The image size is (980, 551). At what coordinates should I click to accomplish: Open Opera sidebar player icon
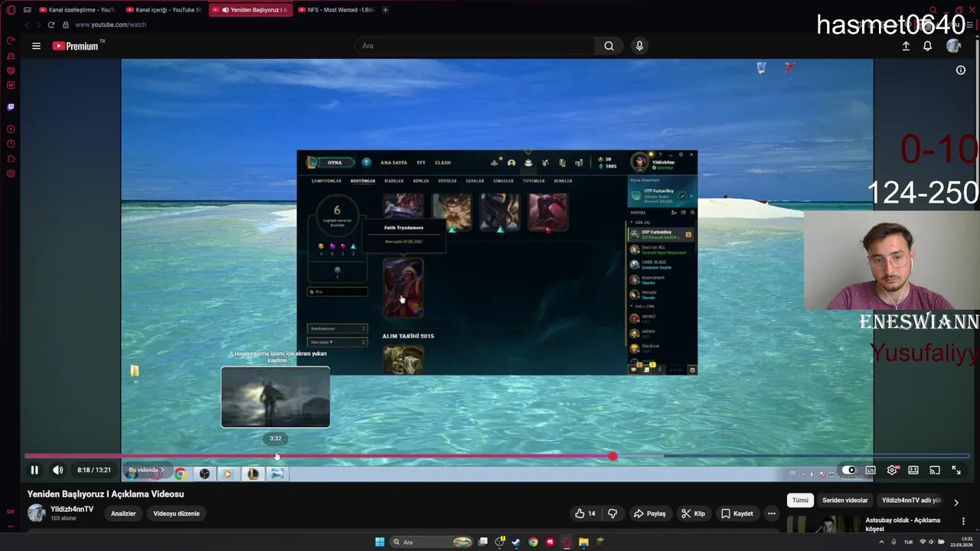[11, 128]
